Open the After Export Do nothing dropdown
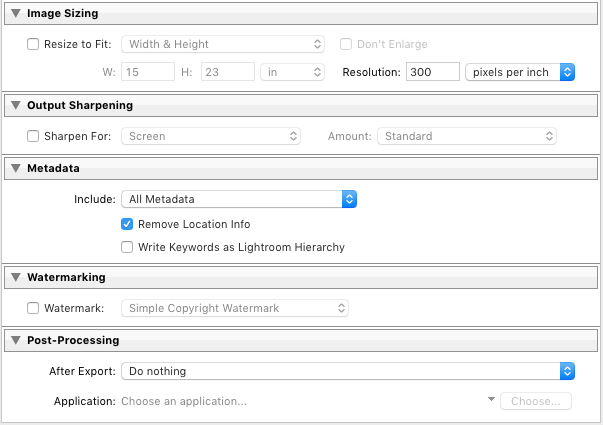This screenshot has width=603, height=425. [x=348, y=371]
